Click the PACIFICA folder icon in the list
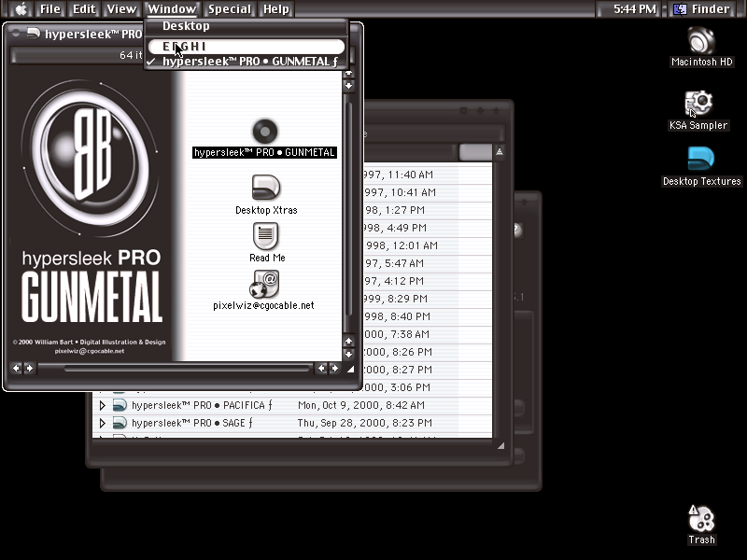Viewport: 747px width, 560px height. [120, 405]
